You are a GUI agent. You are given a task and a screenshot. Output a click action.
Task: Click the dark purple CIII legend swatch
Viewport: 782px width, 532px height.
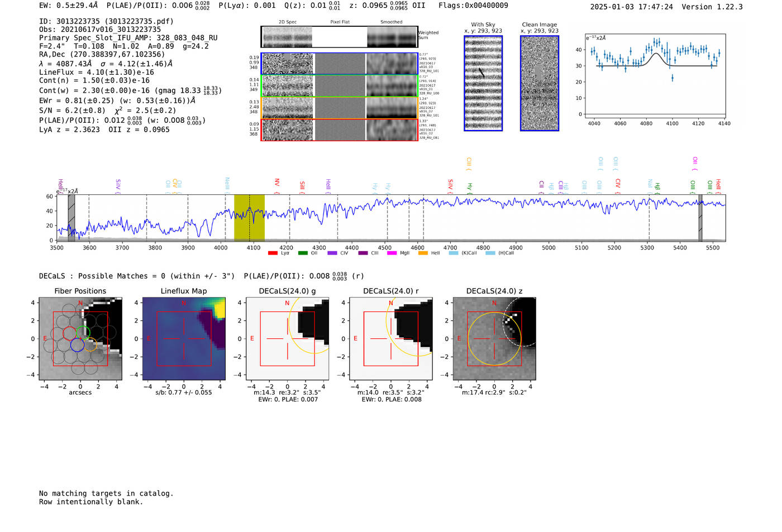(x=363, y=253)
